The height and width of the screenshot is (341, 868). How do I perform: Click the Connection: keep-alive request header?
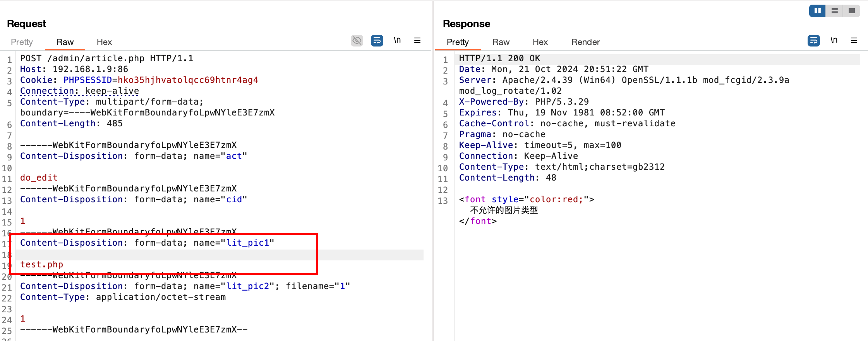pos(80,91)
